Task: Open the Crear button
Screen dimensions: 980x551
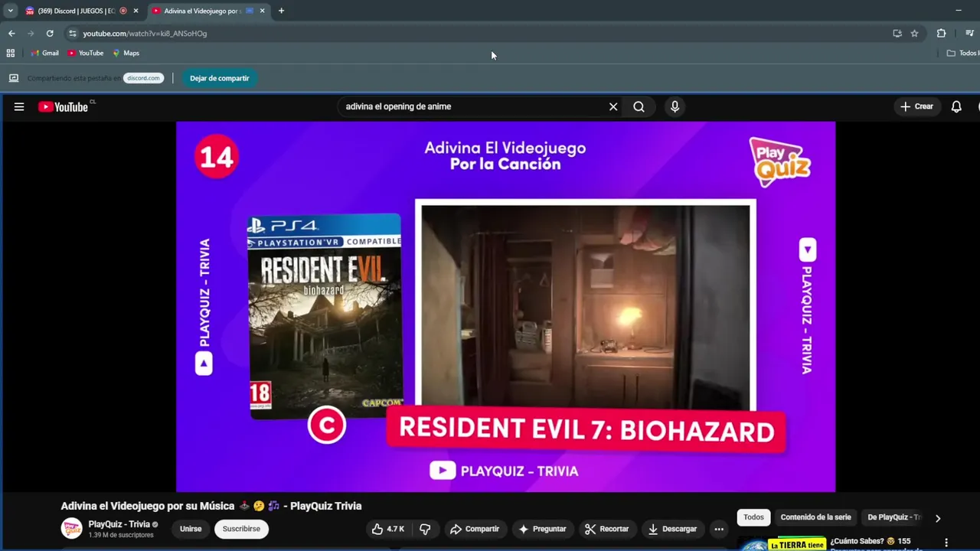Action: click(x=917, y=106)
